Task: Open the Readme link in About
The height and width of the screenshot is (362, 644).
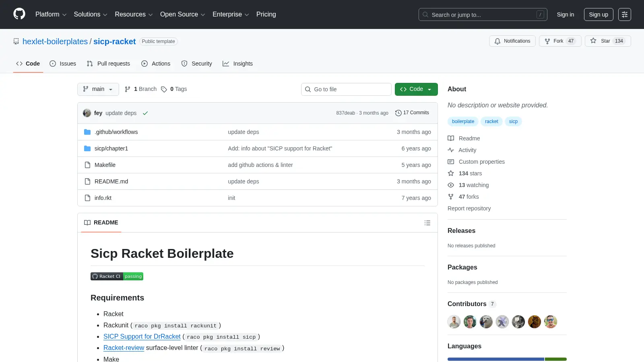Action: pos(464,138)
